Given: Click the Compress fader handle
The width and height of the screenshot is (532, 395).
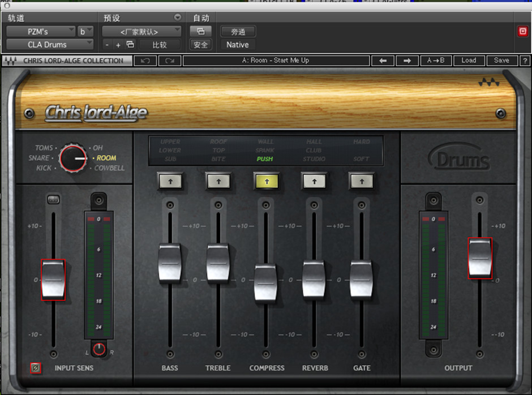Looking at the screenshot, I should tap(265, 283).
